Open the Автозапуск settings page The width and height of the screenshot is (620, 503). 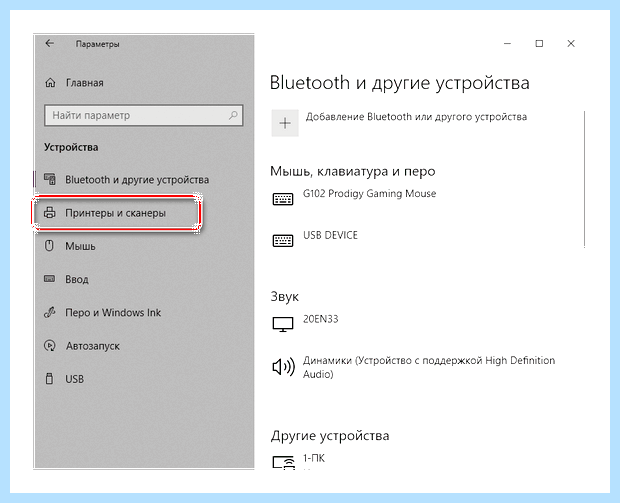[x=93, y=346]
